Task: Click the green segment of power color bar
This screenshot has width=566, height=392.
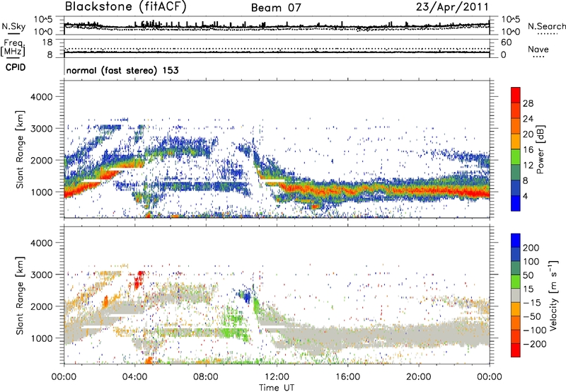Action: [516, 156]
